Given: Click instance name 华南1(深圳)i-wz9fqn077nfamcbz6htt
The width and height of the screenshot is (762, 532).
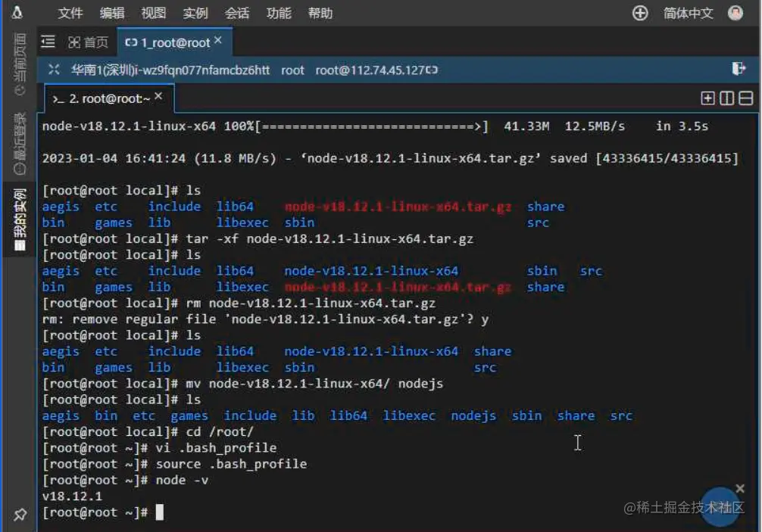Looking at the screenshot, I should (170, 70).
